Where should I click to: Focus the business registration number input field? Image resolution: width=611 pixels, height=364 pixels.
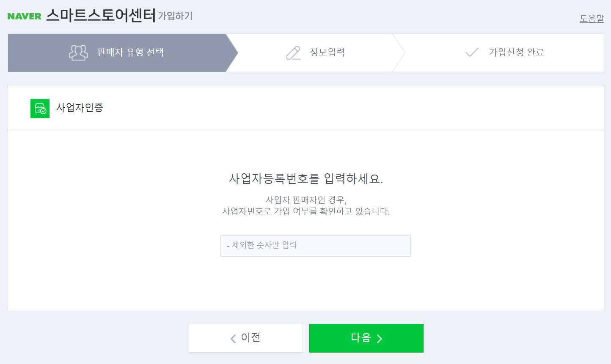tap(316, 246)
